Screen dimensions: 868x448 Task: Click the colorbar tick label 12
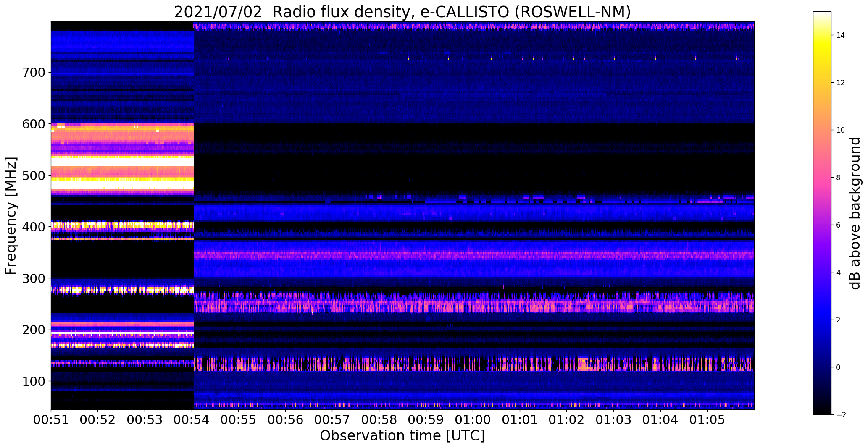coord(841,83)
